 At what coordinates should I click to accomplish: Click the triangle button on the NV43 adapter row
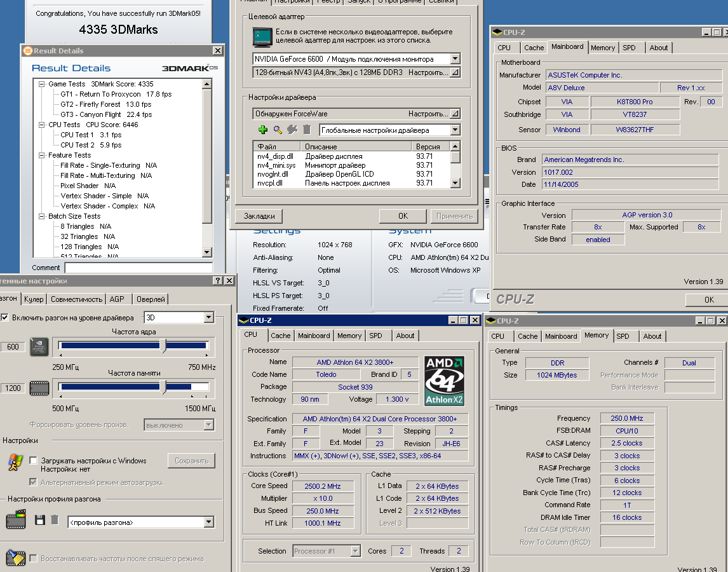pos(455,72)
